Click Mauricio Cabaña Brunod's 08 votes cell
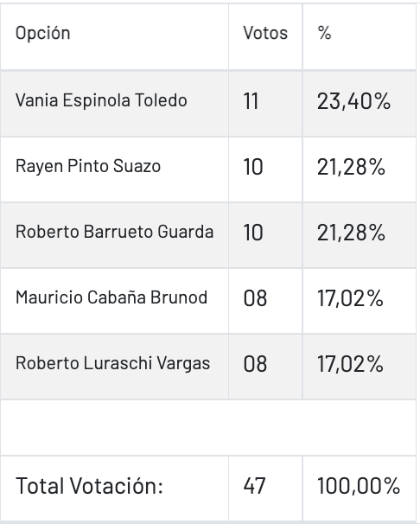Image resolution: width=420 pixels, height=524 pixels. [265, 301]
